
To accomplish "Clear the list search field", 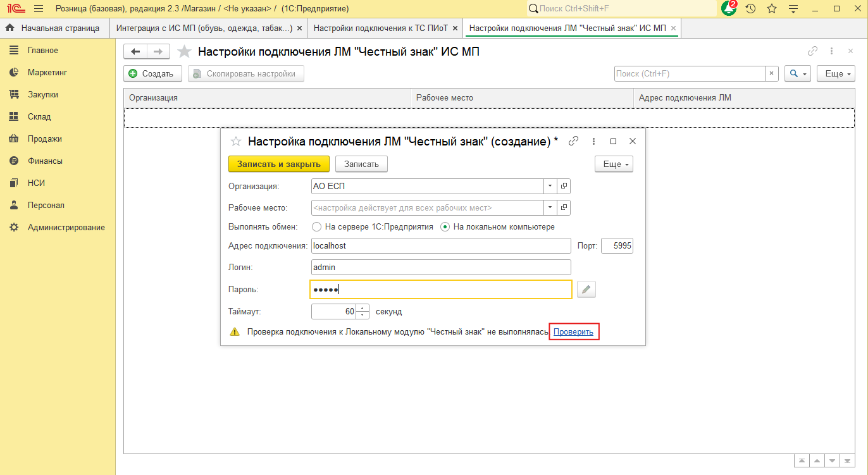I will (x=772, y=74).
